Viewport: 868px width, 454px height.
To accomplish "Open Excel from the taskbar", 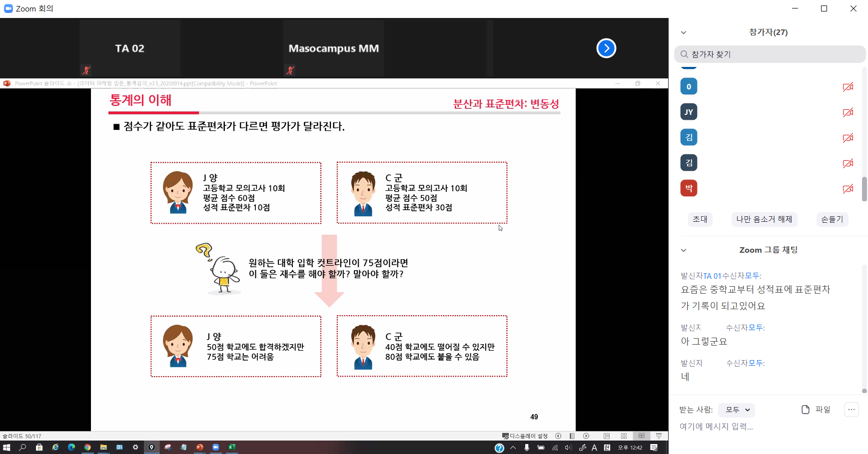I will coord(232,448).
